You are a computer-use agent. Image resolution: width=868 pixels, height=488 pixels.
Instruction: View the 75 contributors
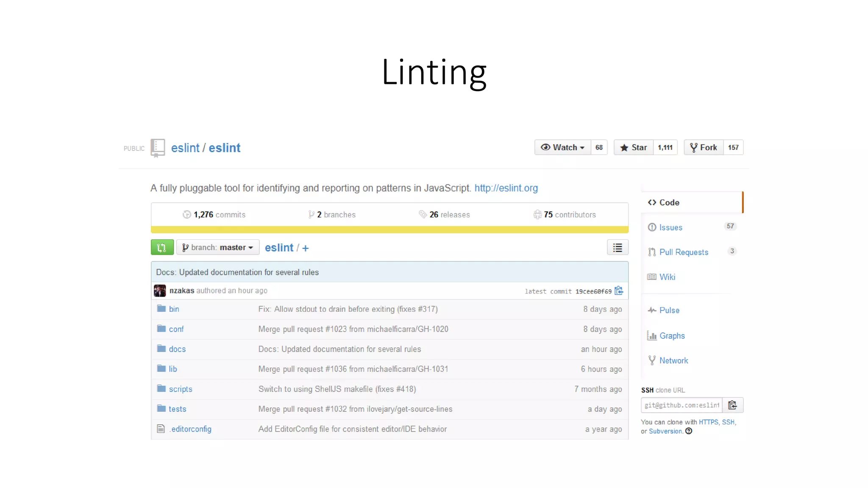(x=565, y=215)
